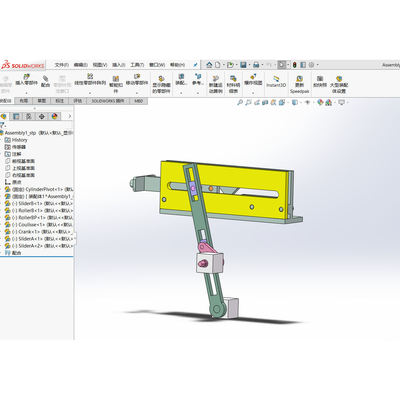
Task: Select SliderA<2> component in tree
Action: coord(39,246)
